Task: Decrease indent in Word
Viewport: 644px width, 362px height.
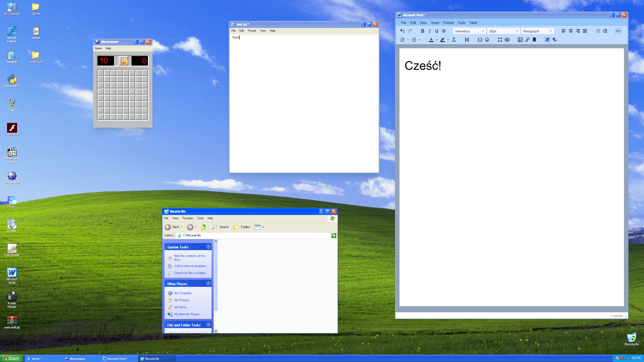Action: [598, 31]
